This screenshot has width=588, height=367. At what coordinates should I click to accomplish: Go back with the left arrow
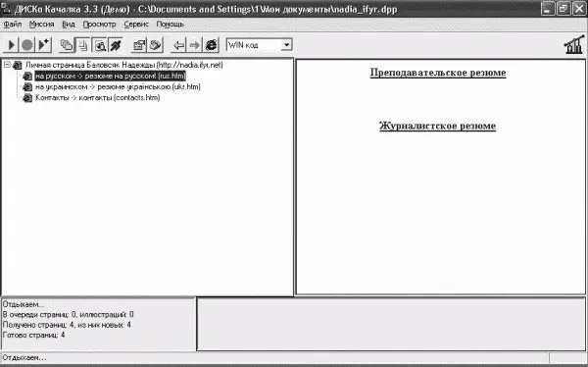point(178,45)
